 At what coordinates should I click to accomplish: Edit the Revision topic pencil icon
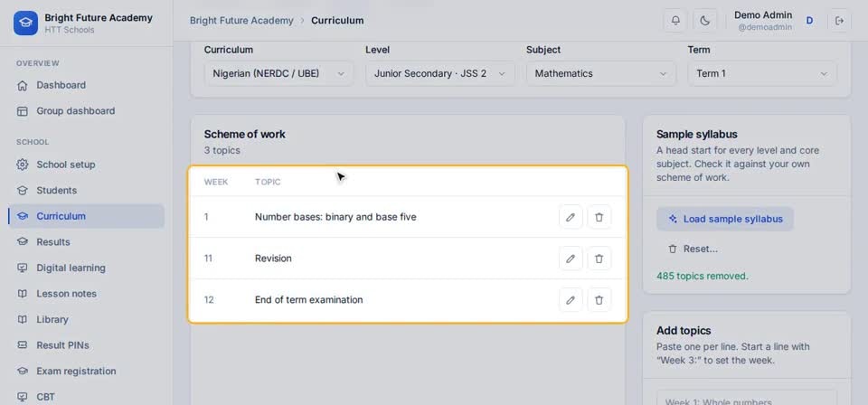click(x=571, y=259)
